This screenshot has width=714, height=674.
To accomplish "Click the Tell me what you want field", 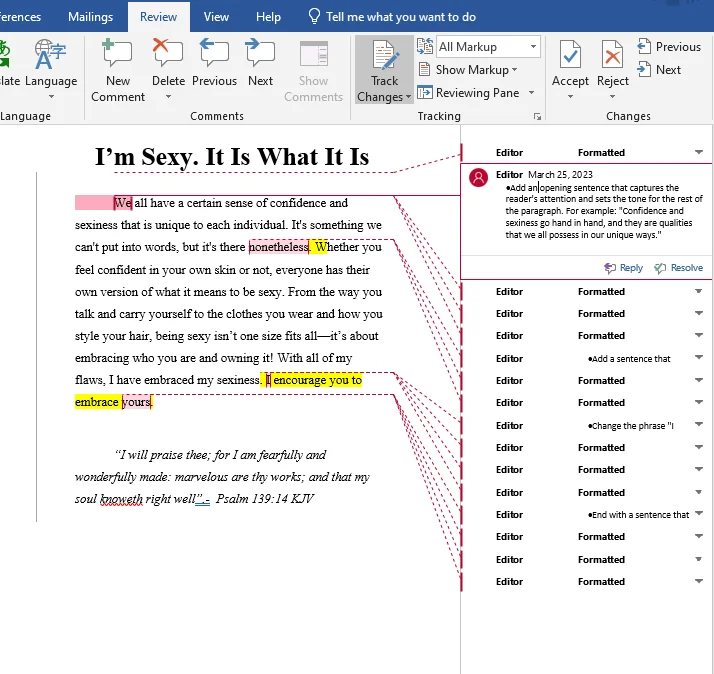I will [400, 17].
